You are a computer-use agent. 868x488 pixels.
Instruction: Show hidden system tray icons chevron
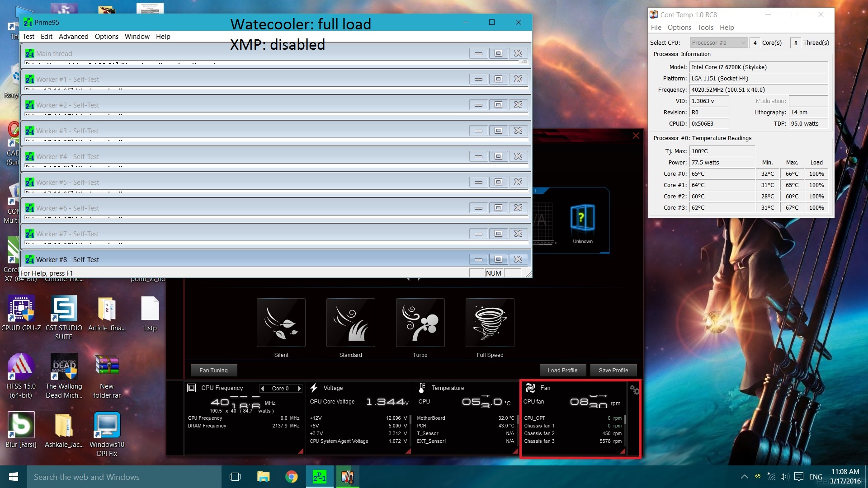[744, 477]
